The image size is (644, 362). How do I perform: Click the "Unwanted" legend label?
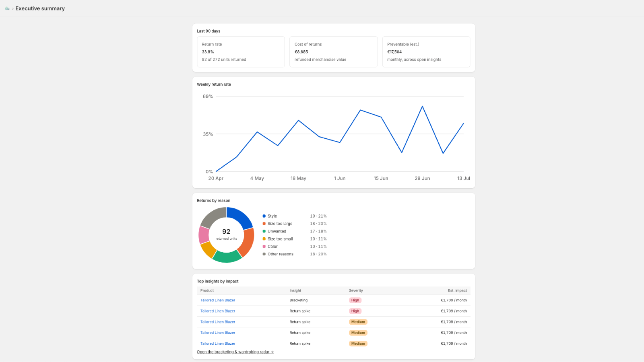coord(277,231)
